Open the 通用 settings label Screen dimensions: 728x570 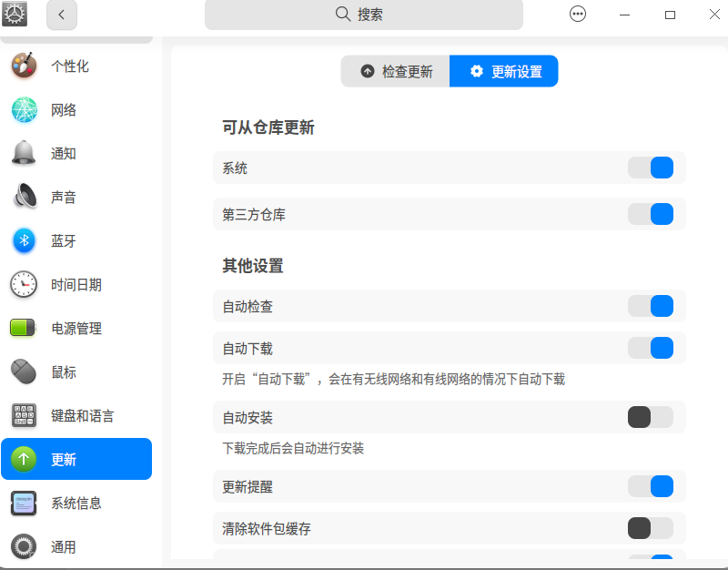click(64, 547)
